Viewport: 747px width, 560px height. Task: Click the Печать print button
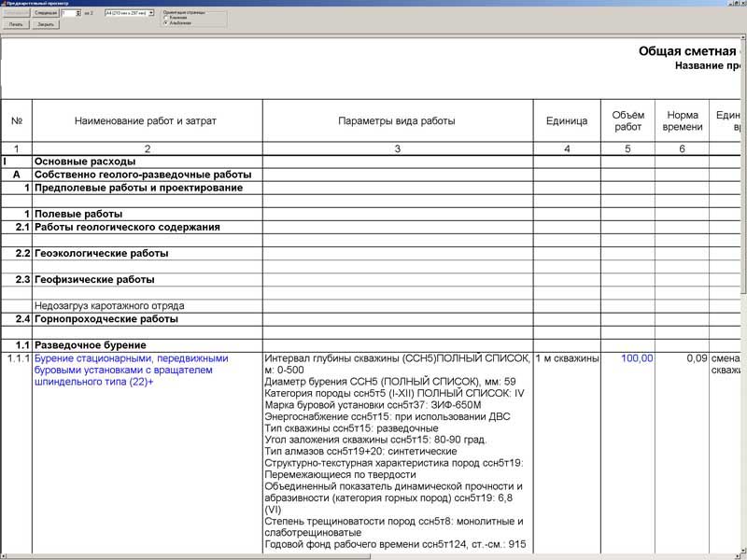pos(16,24)
